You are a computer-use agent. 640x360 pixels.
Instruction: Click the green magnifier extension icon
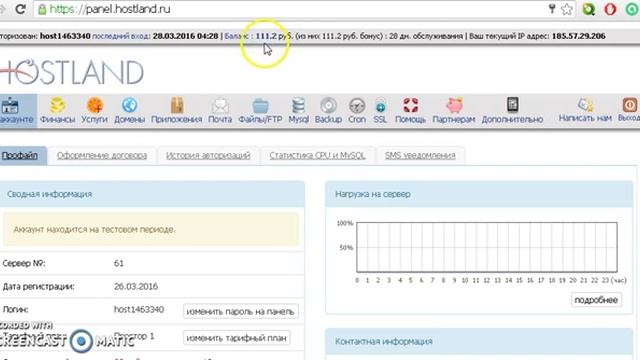coord(588,9)
